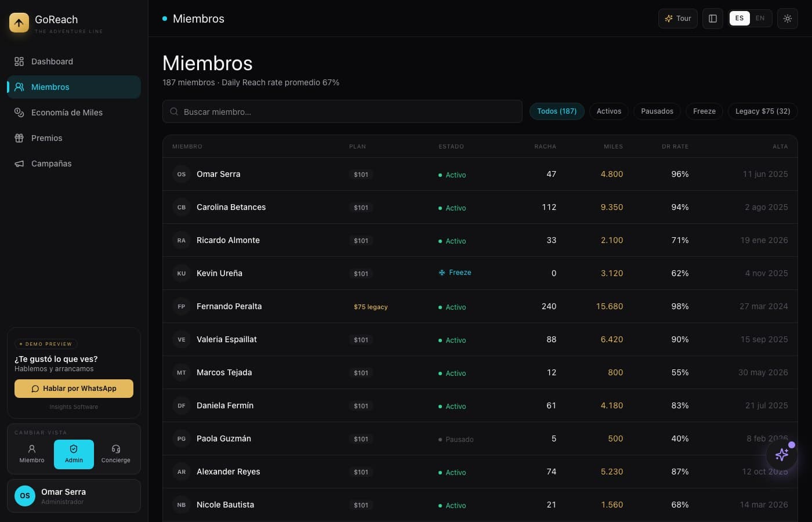Navigate to Campañas in sidebar
The width and height of the screenshot is (812, 522).
[74, 164]
